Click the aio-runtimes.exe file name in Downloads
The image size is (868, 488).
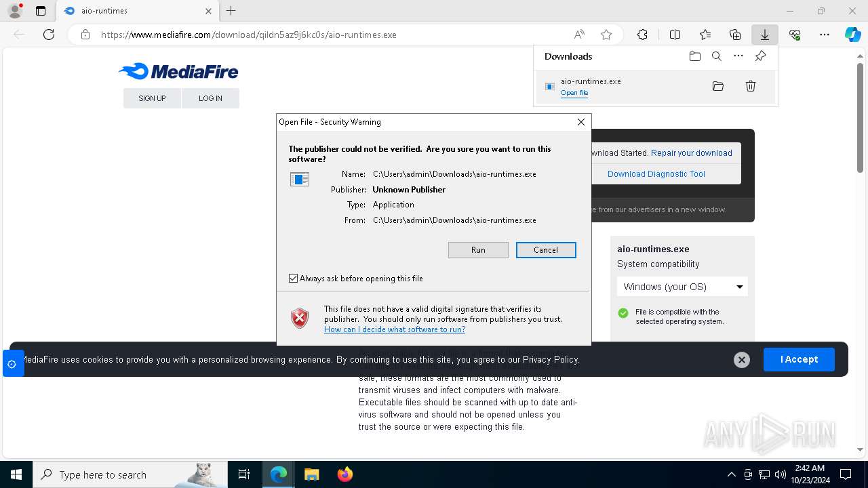[591, 81]
